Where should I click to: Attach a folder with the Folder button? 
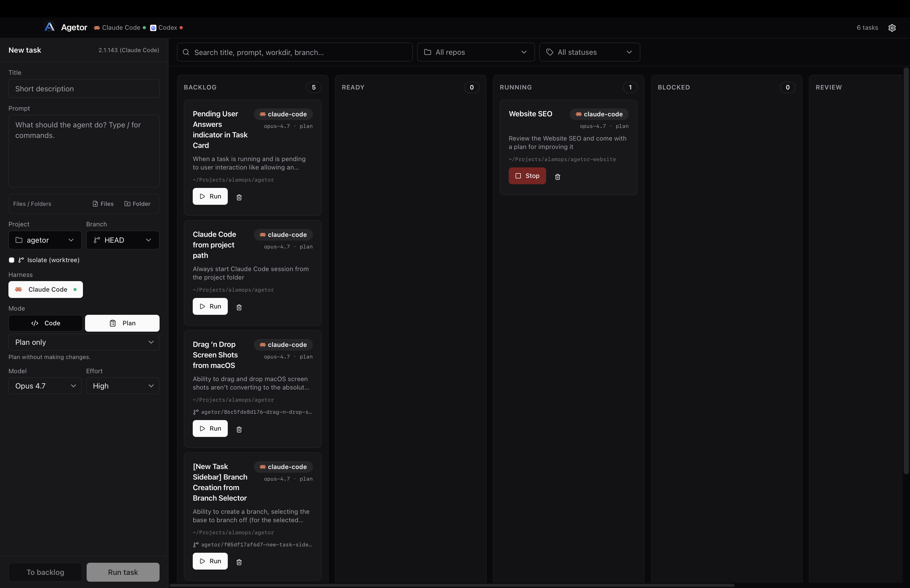[137, 204]
